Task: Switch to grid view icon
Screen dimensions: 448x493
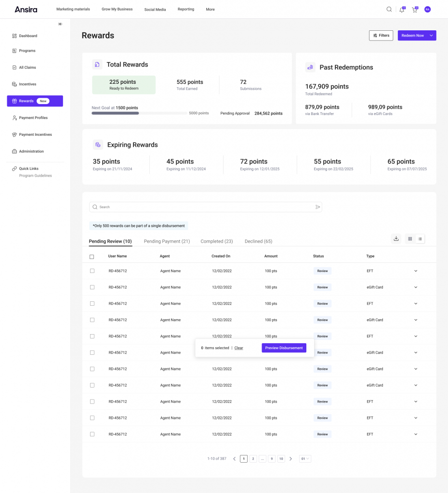Action: (410, 239)
